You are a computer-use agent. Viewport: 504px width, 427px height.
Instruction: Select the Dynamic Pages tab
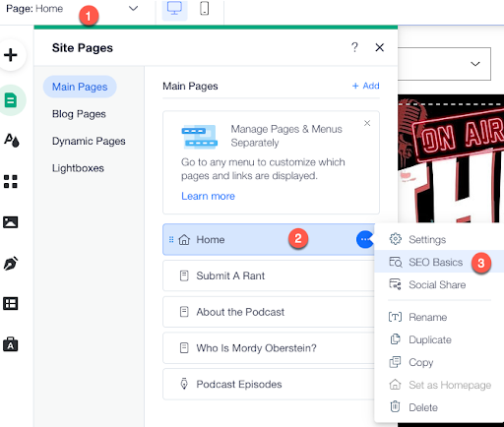coord(89,141)
